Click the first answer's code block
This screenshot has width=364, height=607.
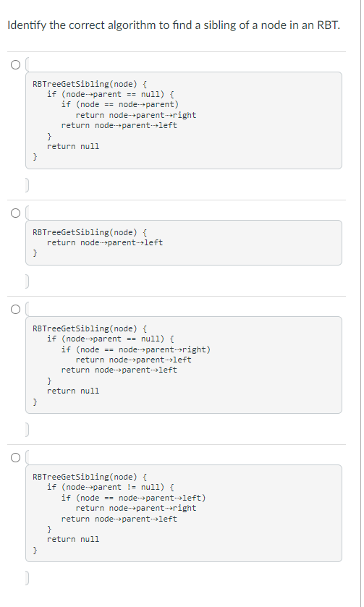(x=184, y=120)
